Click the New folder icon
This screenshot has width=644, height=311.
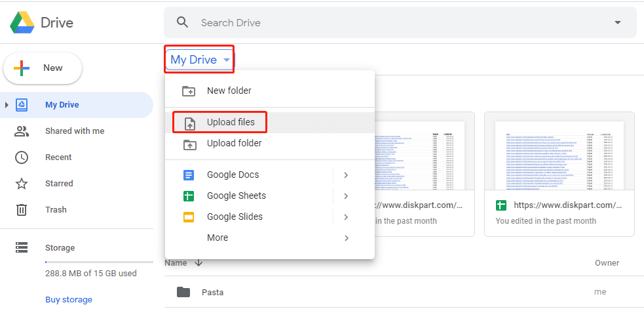[x=189, y=91]
